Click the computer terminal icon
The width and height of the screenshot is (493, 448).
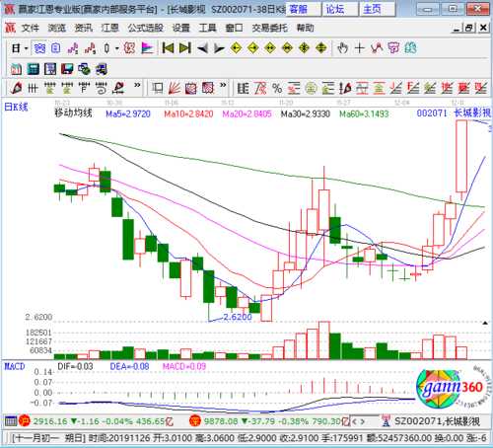click(x=102, y=69)
